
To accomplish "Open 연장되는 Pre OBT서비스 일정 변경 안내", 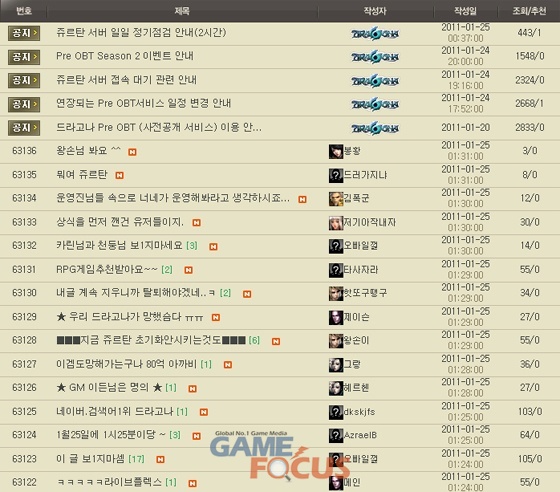I will [144, 103].
